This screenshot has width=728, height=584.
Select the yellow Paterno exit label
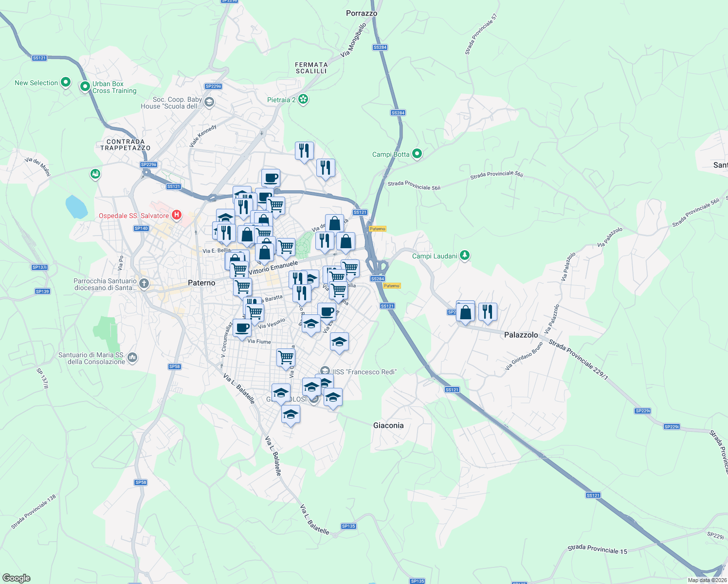click(x=378, y=229)
